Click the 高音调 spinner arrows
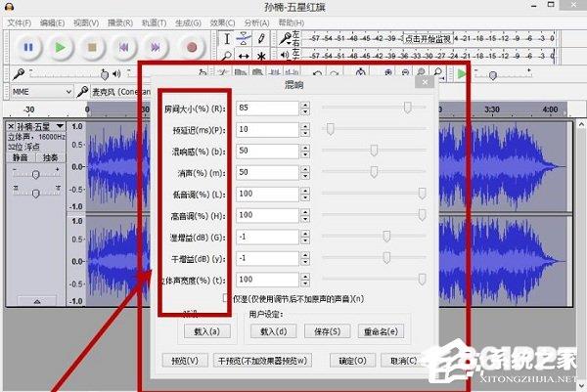This screenshot has height=392, width=587. [x=305, y=215]
